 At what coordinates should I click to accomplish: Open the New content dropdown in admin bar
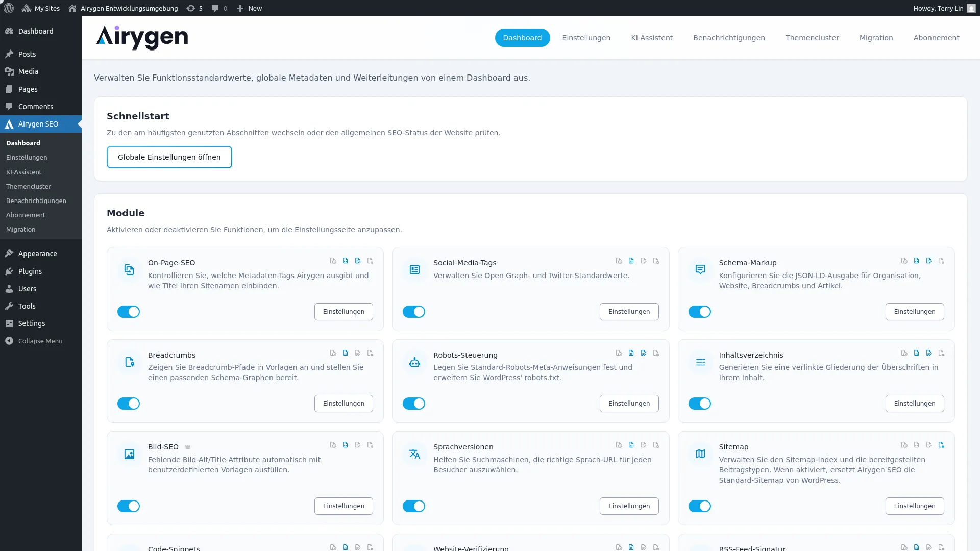tap(249, 8)
